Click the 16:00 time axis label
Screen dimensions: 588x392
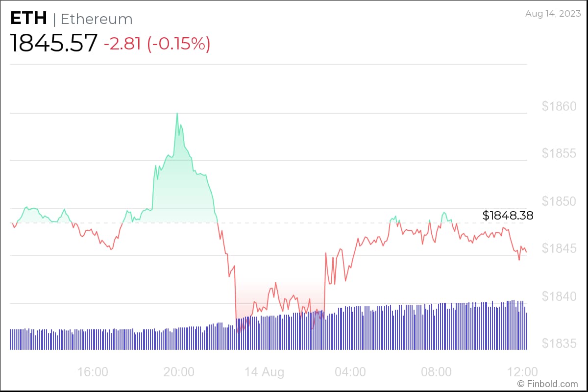click(x=93, y=372)
